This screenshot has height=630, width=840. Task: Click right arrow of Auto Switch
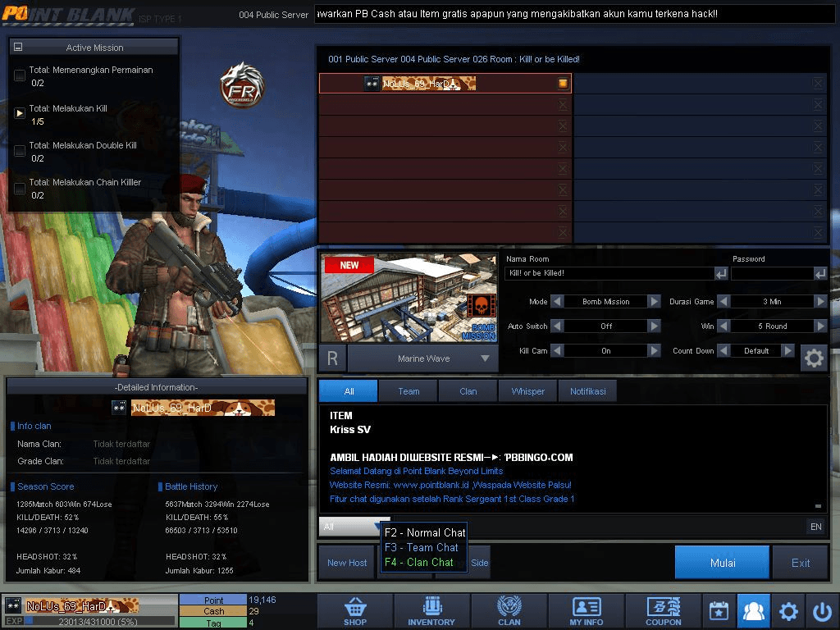coord(654,326)
